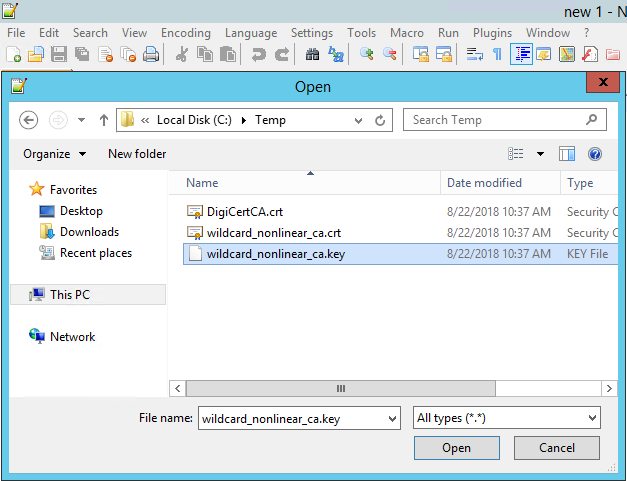Expand the File name combo box dropdown
This screenshot has width=627, height=481.
click(x=392, y=419)
